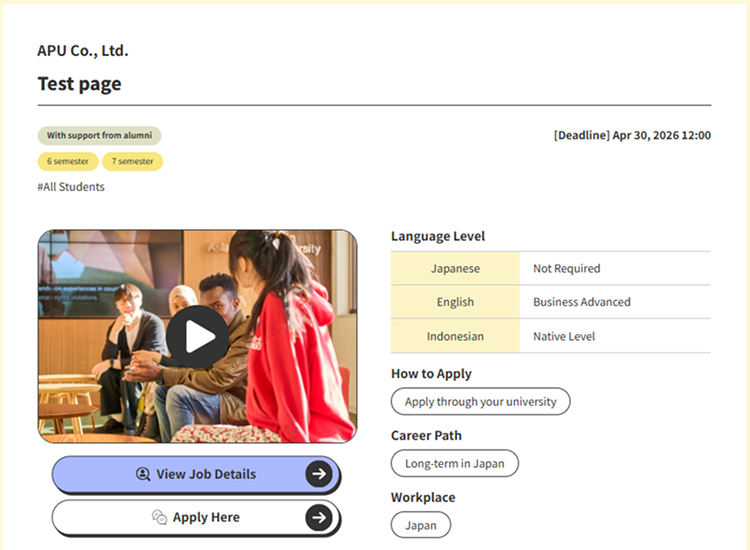Viewport: 750px width, 550px height.
Task: Click the 'Business Advanced' level value
Action: pyautogui.click(x=581, y=302)
